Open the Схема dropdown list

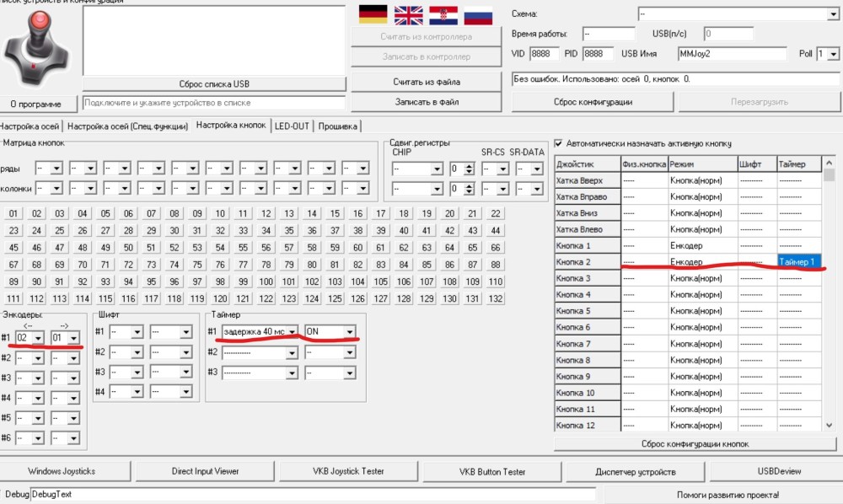[x=832, y=14]
